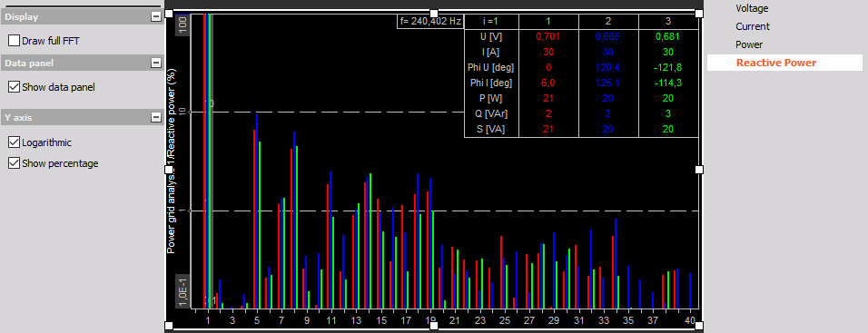The width and height of the screenshot is (868, 333).
Task: Click the U [V] row label
Action: tap(491, 37)
